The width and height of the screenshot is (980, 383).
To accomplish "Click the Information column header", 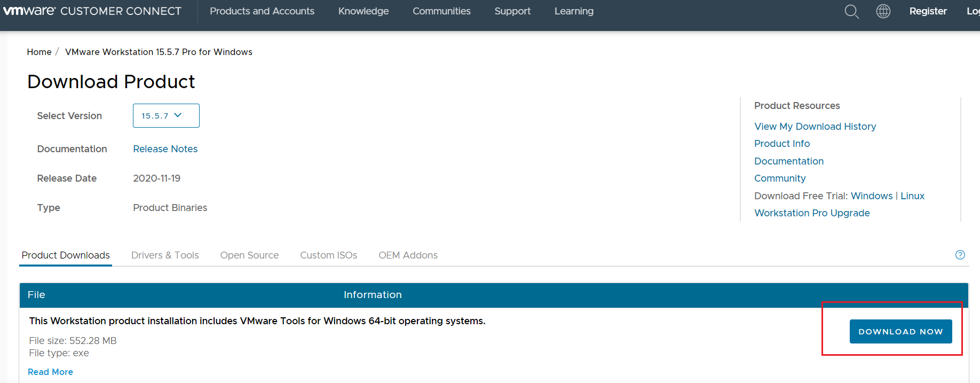I will point(373,295).
